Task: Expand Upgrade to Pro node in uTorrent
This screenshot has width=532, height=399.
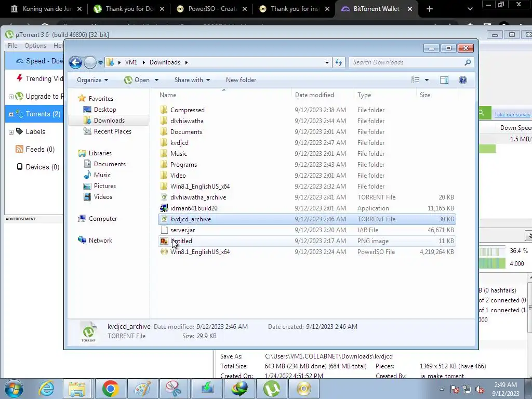Action: [11, 97]
